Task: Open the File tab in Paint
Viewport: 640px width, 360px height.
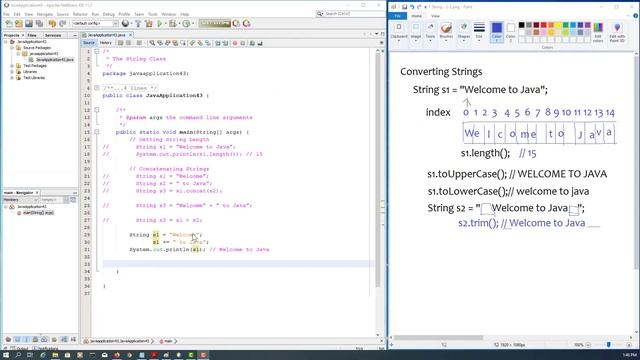Action: click(398, 16)
